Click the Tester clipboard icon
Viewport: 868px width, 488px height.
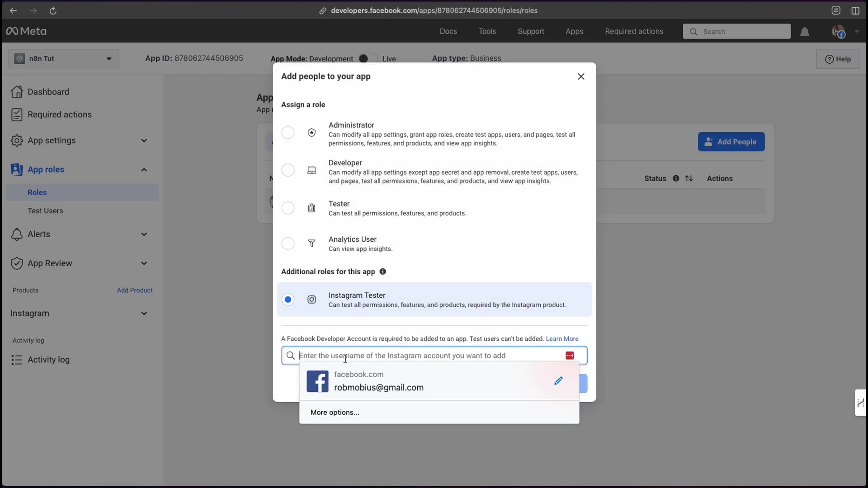pyautogui.click(x=311, y=208)
